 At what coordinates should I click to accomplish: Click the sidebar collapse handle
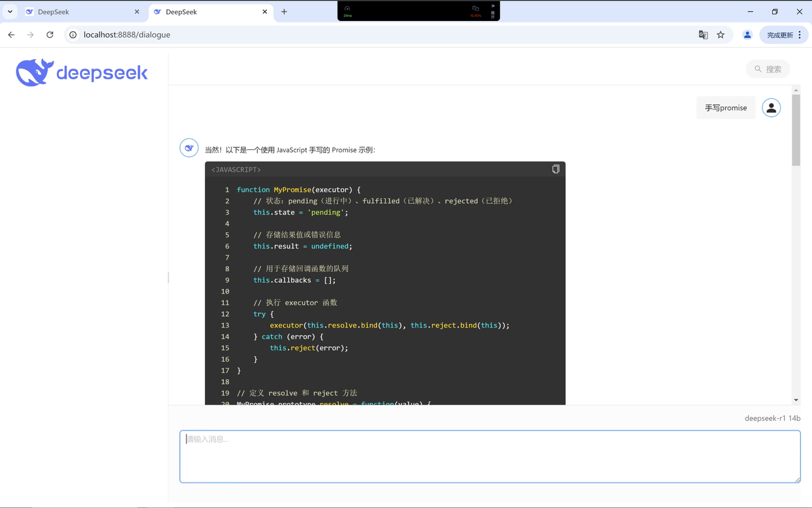pyautogui.click(x=168, y=277)
